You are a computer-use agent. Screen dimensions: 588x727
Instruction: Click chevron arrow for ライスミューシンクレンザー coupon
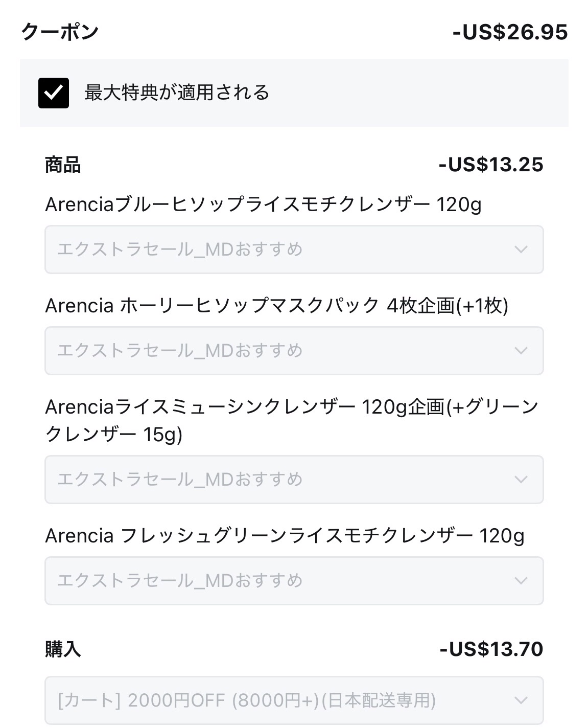coord(521,480)
